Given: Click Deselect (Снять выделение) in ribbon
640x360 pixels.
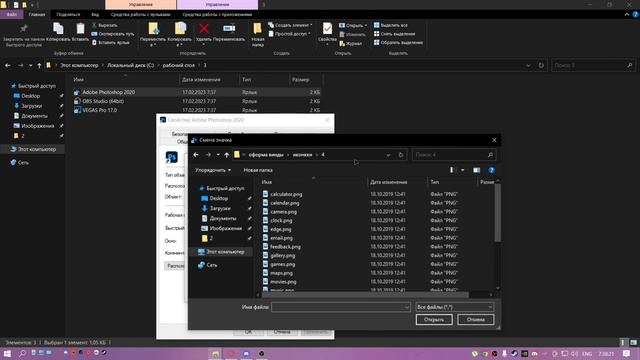Looking at the screenshot, I should 394,34.
